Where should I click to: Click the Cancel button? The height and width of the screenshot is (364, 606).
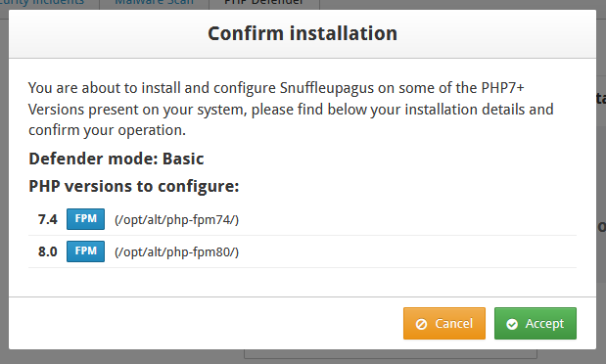click(444, 324)
